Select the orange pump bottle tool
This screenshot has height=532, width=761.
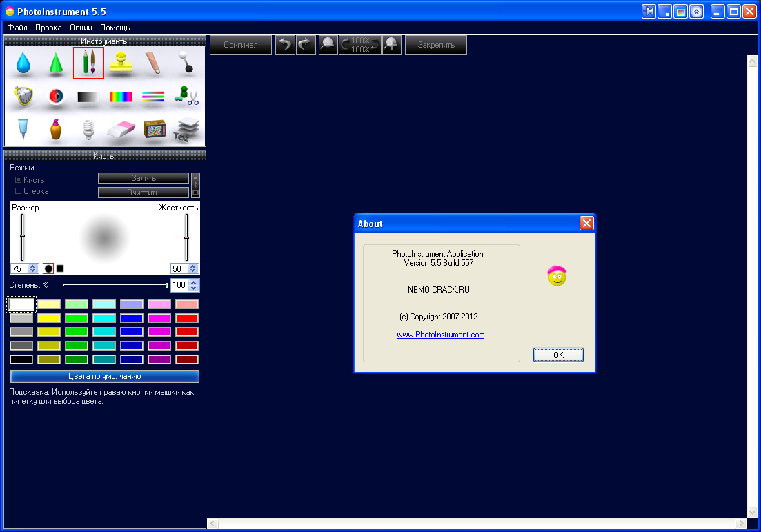pyautogui.click(x=56, y=129)
